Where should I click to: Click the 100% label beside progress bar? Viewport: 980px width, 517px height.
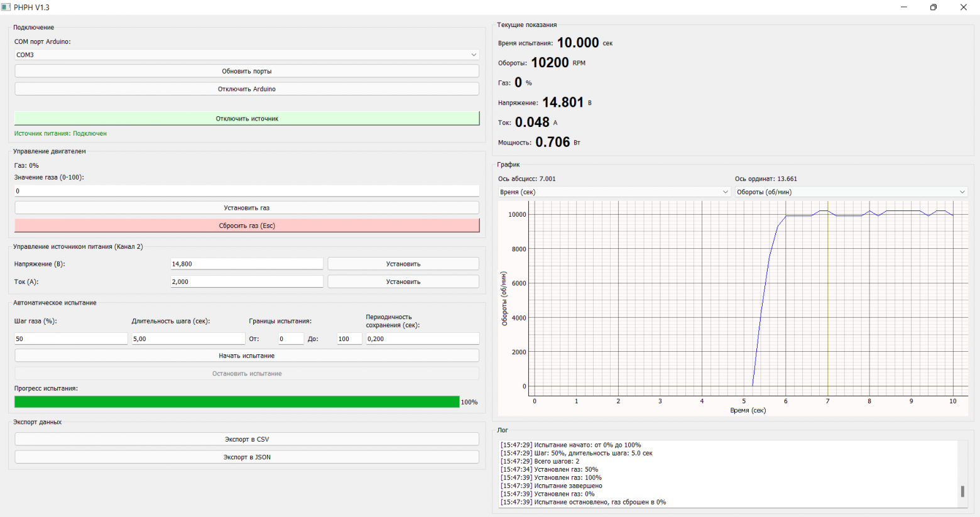(x=469, y=402)
